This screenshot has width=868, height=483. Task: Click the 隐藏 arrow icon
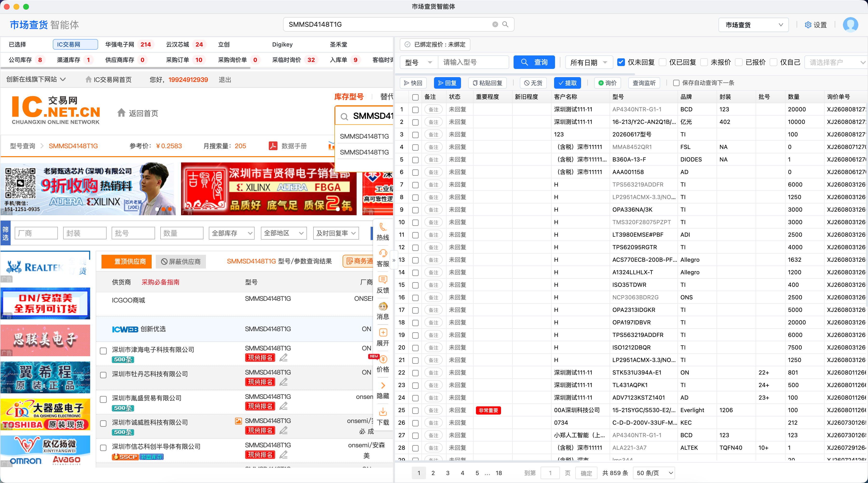pyautogui.click(x=383, y=385)
